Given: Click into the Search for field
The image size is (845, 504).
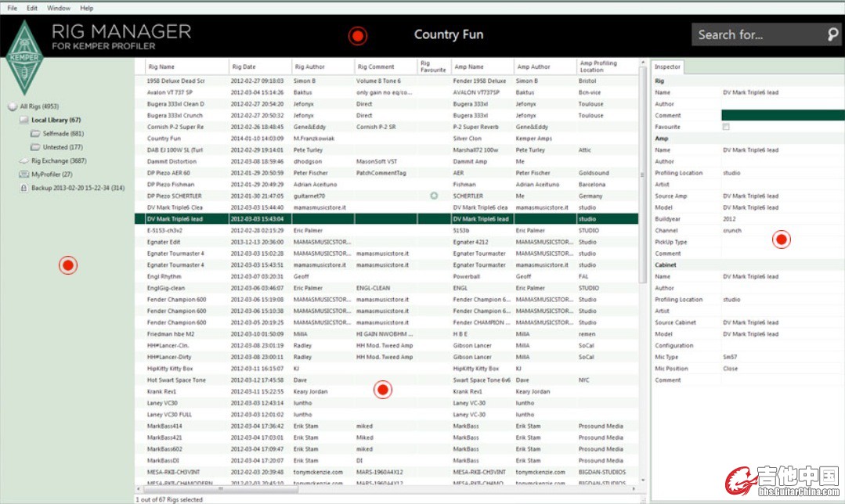Looking at the screenshot, I should pos(760,34).
